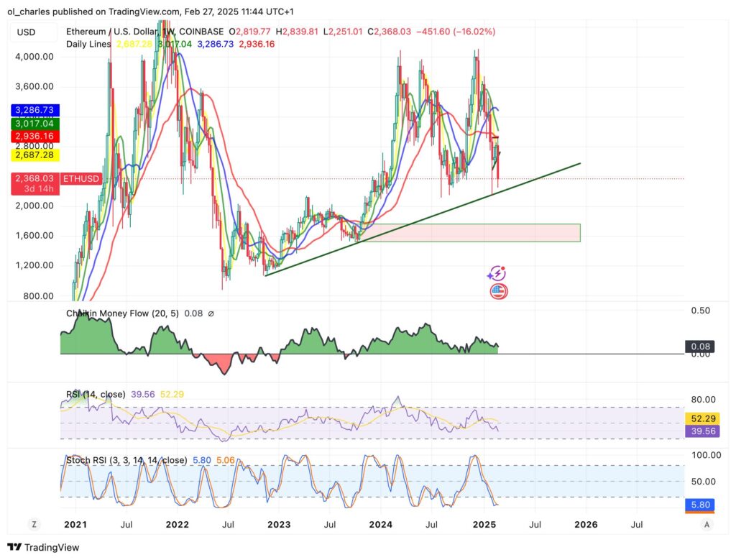The image size is (736, 560).
Task: Click the ol_charles published on TradingView.com link
Action: (x=93, y=12)
